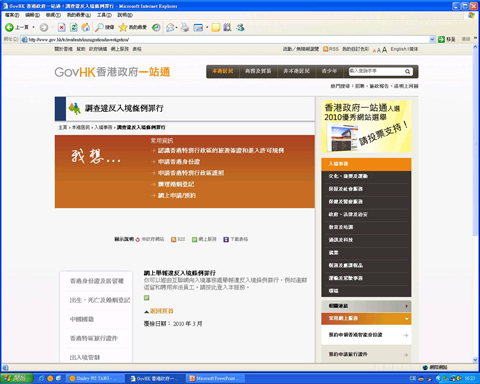Viewport: 480px width, 384px height.
Task: Click the Research books toolbar icon
Action: coord(227,27)
